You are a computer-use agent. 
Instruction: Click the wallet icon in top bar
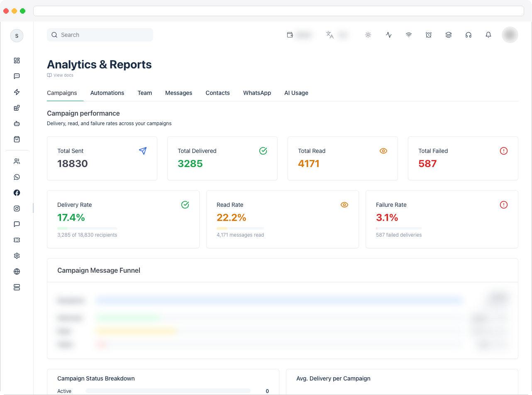tap(290, 35)
